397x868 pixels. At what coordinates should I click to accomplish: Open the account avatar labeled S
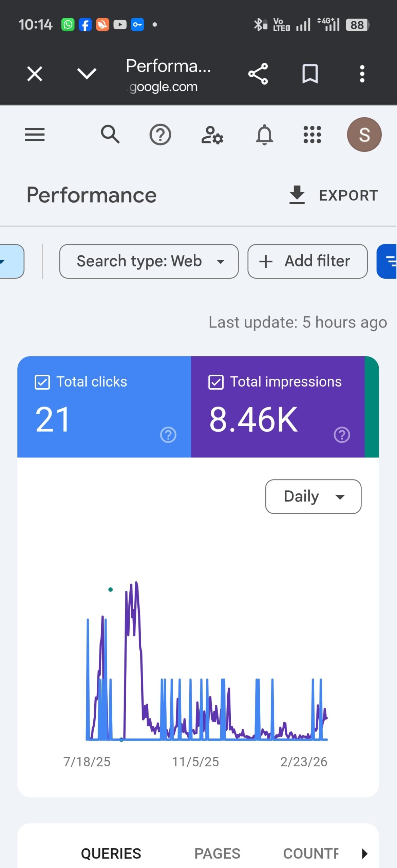pos(364,135)
